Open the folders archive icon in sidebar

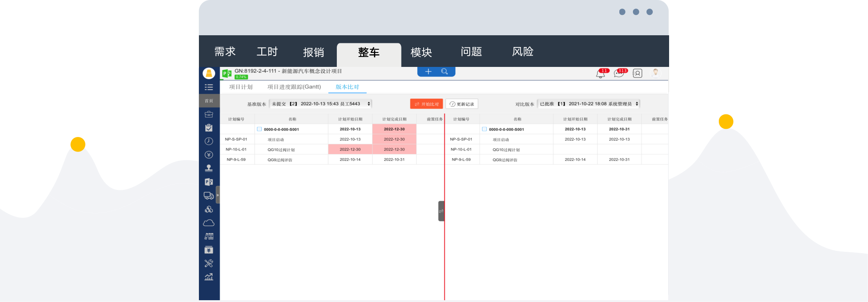click(x=209, y=236)
